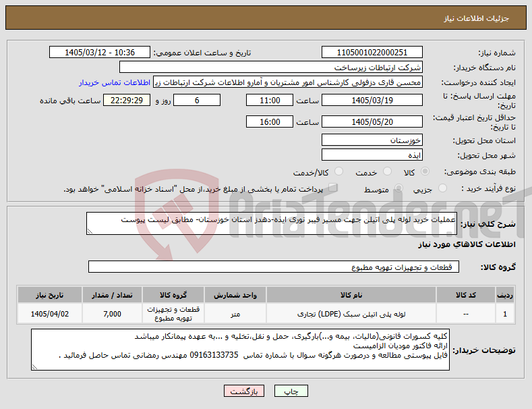
Task: Click the response deadline date 1405/03/19
Action: (x=372, y=100)
